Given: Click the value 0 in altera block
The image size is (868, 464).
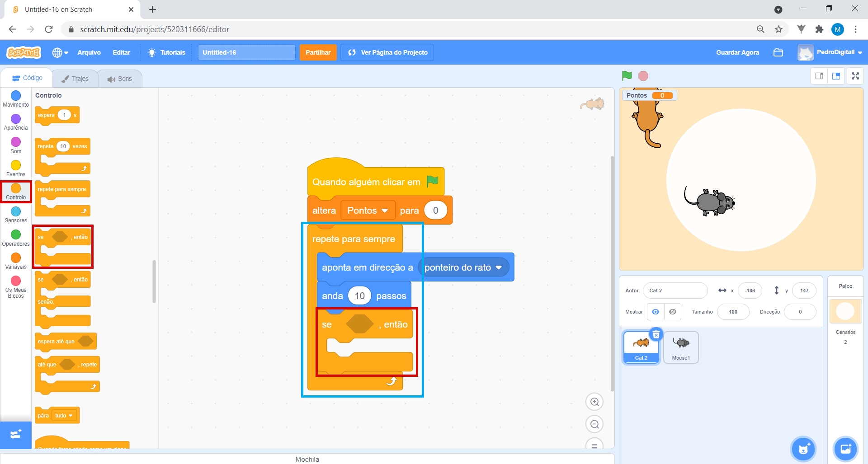Looking at the screenshot, I should (x=435, y=211).
